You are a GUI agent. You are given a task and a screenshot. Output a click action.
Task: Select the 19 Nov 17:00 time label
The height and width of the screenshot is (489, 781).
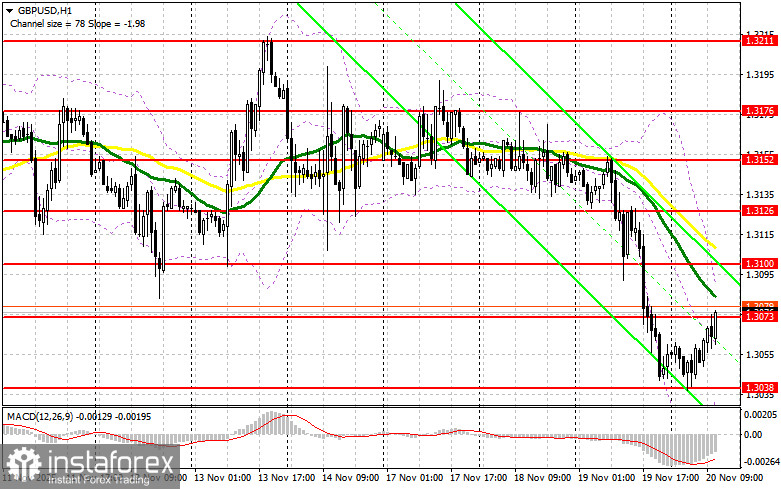pyautogui.click(x=670, y=478)
